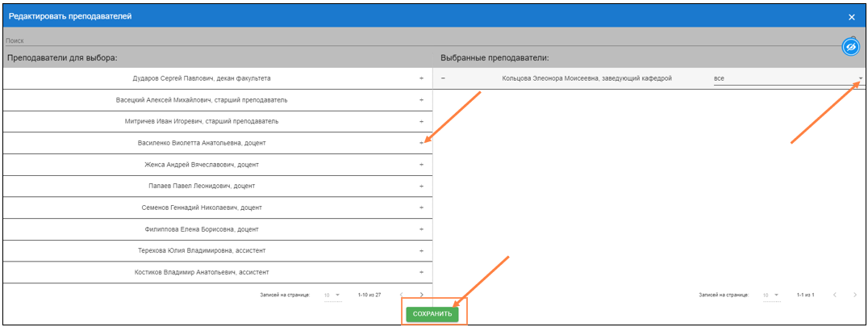This screenshot has height=327, width=868.
Task: Remove Кольцова Элеонора Моисеевна with minus icon
Action: point(444,78)
